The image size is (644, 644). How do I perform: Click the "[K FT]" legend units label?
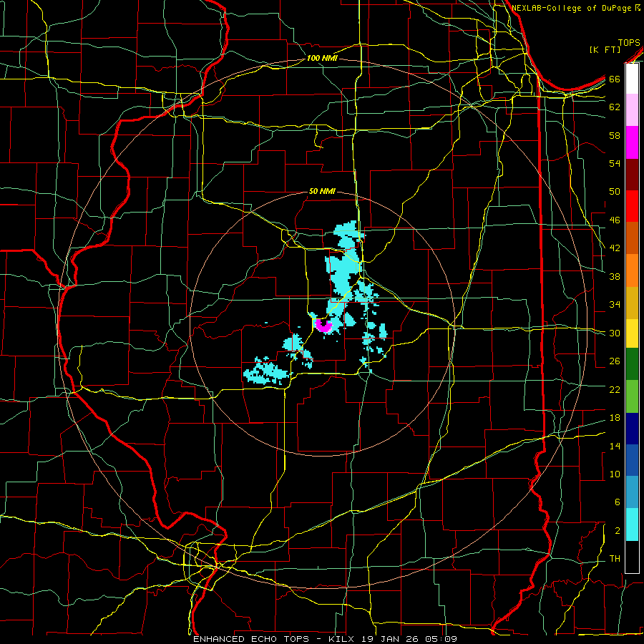click(605, 49)
